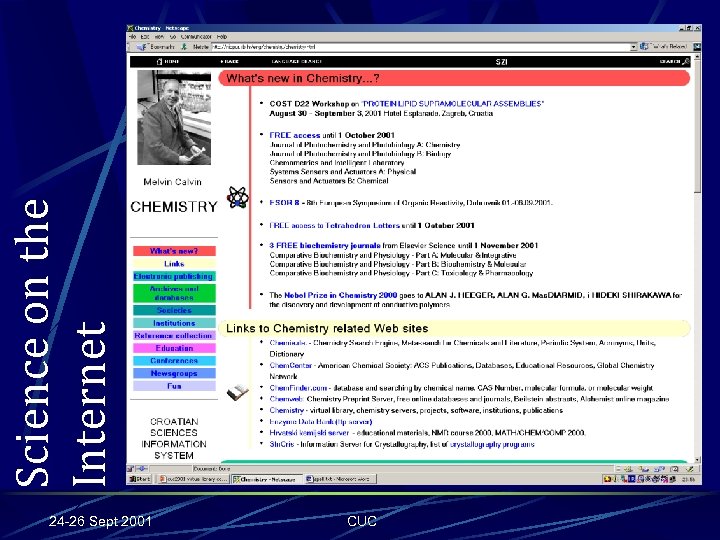
Task: Click Links to Chemistry related Web sites header
Action: [454, 328]
